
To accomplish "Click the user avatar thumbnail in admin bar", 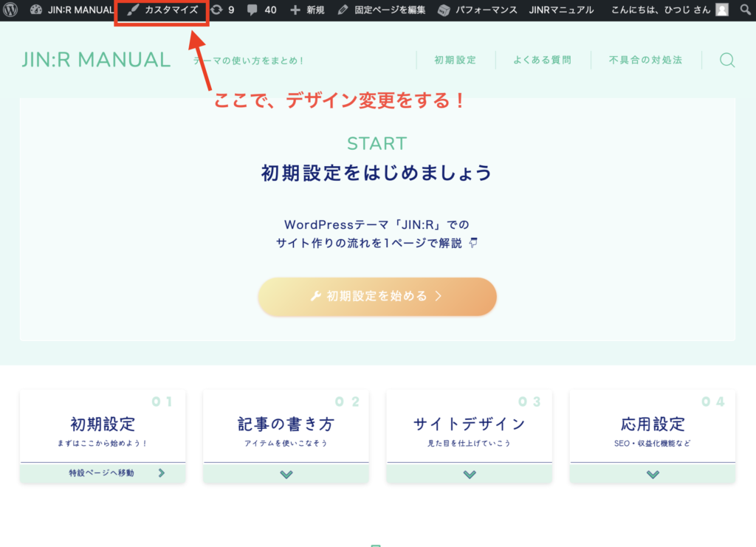I will coord(721,10).
